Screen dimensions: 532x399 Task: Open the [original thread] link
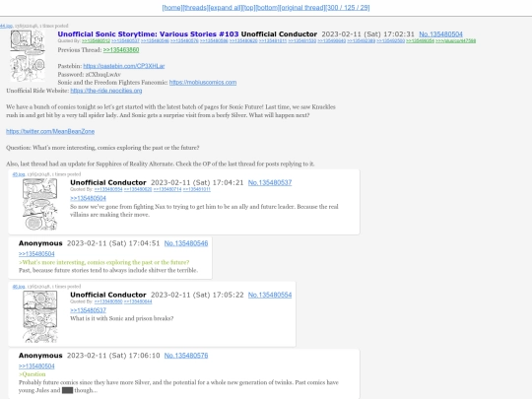click(302, 8)
